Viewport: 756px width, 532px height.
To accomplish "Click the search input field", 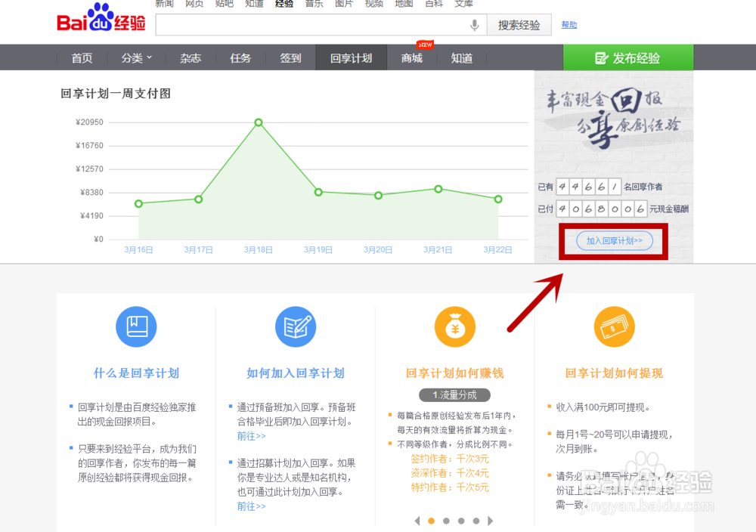I will (310, 25).
